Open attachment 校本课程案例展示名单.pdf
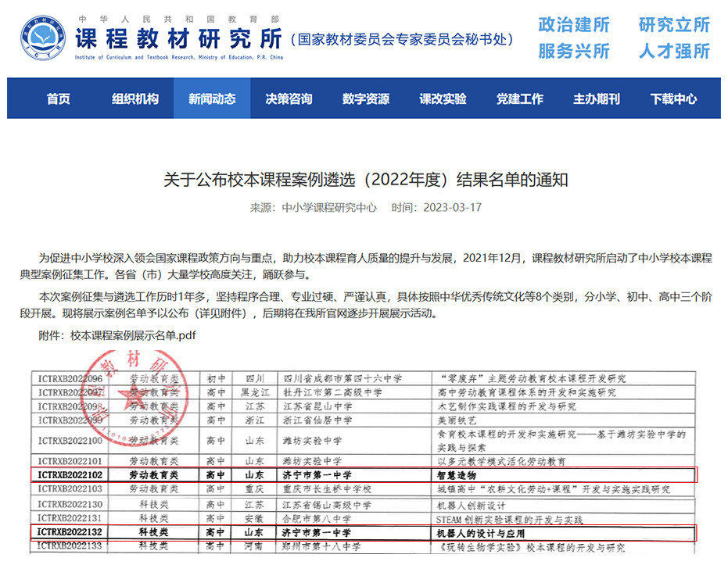The image size is (728, 565). pyautogui.click(x=133, y=335)
